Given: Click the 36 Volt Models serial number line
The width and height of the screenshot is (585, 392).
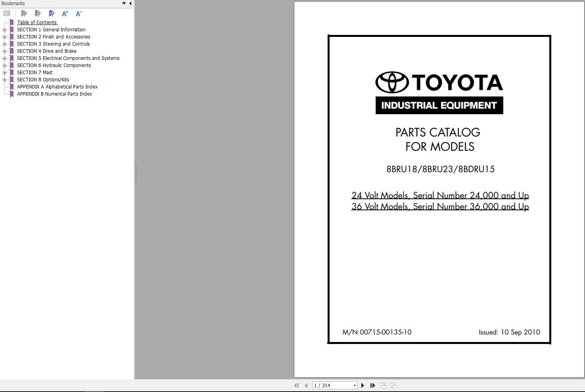Looking at the screenshot, I should 440,207.
